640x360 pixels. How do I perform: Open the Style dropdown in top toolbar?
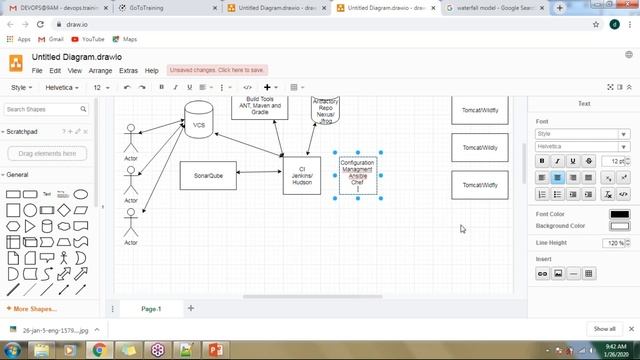coord(21,87)
